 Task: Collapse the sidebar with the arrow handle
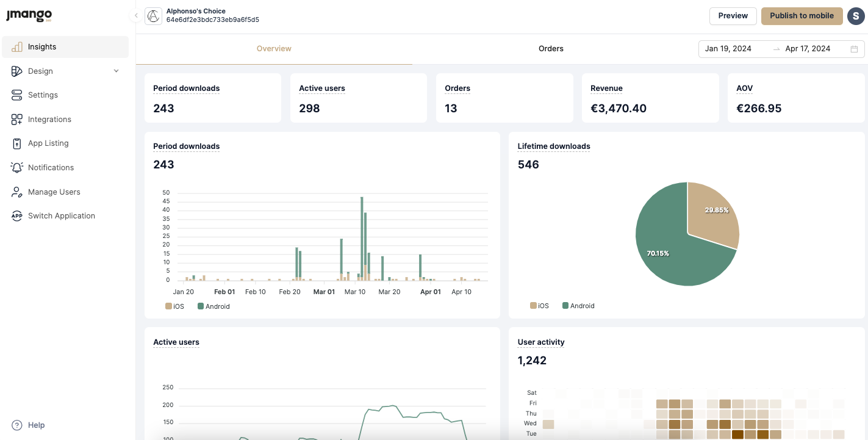coord(136,16)
